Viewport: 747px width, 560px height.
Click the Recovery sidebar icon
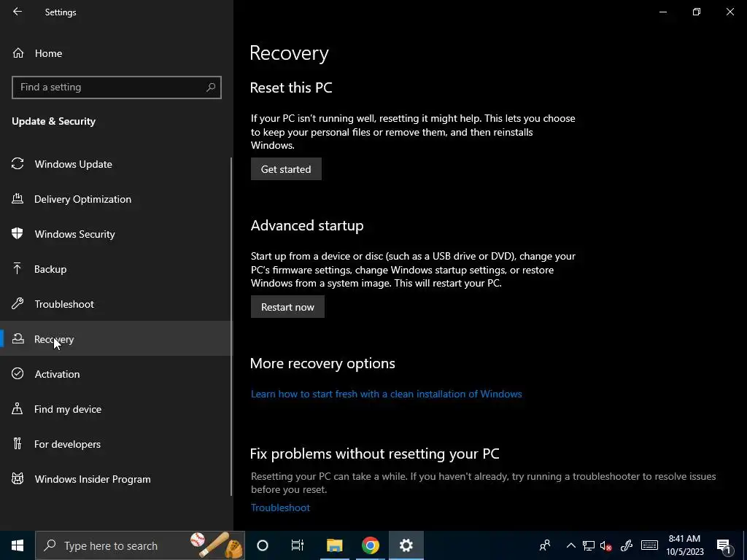18,338
